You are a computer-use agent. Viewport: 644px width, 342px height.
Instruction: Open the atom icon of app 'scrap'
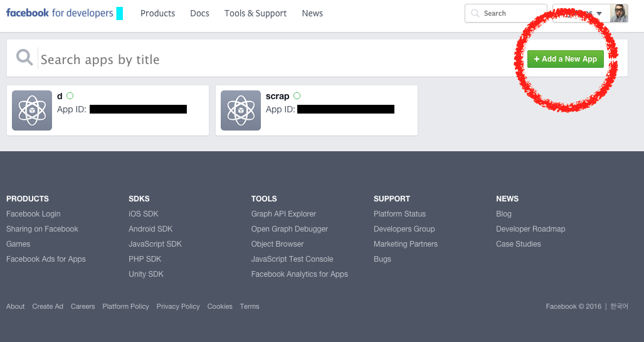(x=241, y=110)
